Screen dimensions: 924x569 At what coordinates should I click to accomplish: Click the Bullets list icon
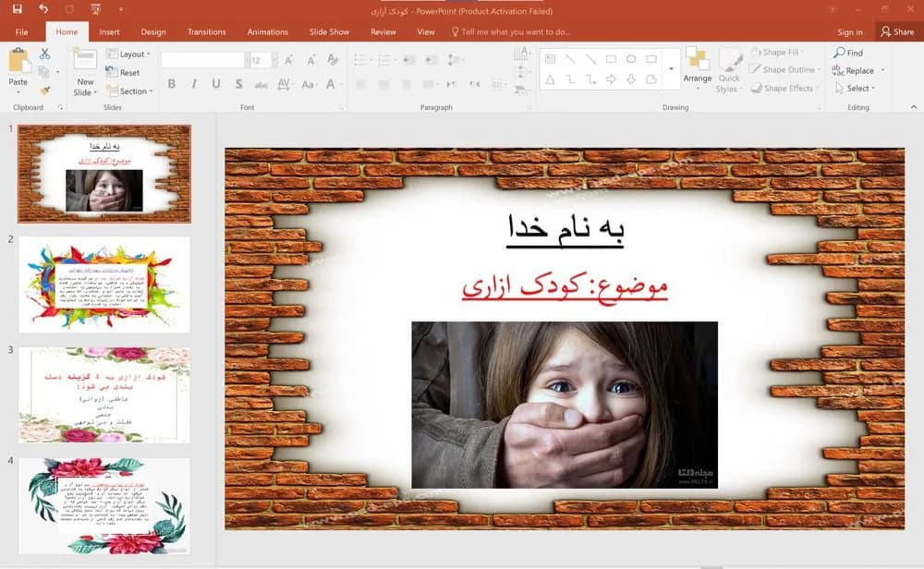pyautogui.click(x=361, y=59)
